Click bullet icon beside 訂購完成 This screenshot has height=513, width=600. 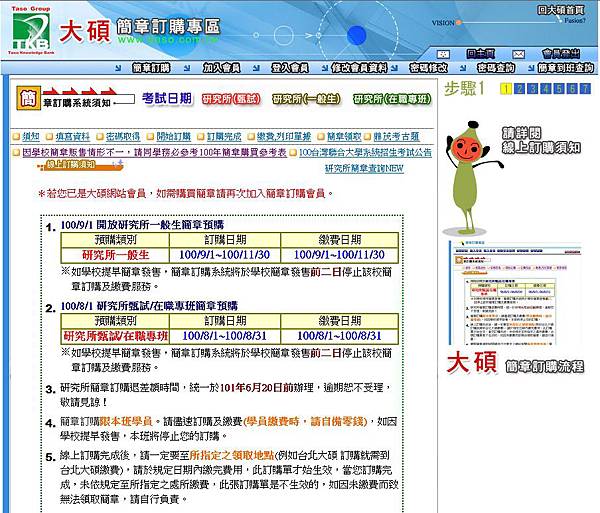click(x=201, y=137)
